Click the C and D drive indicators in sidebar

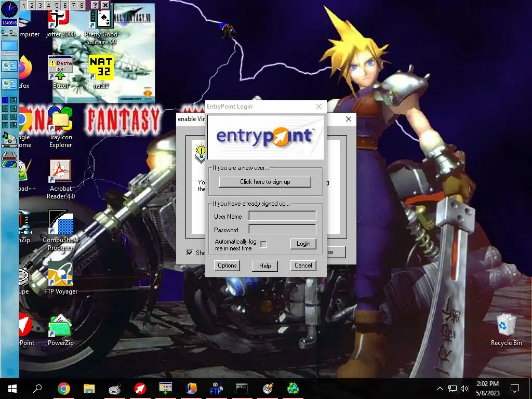[x=9, y=33]
